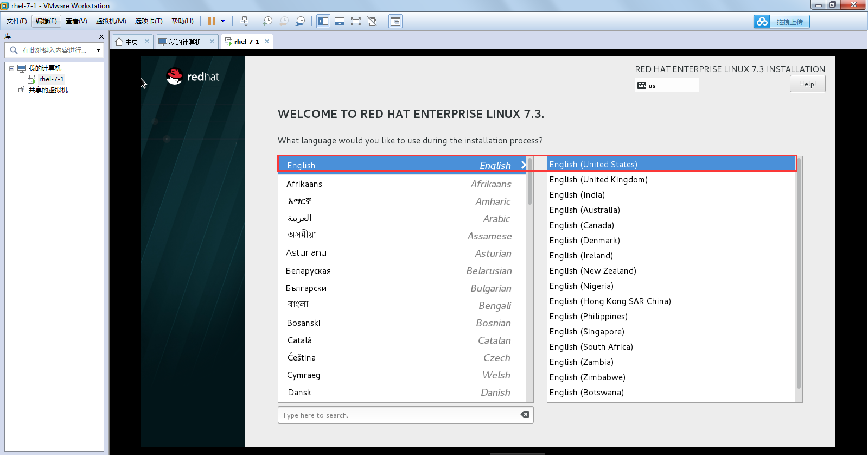This screenshot has width=868, height=455.
Task: Select Čeština in the language list
Action: pyautogui.click(x=402, y=358)
